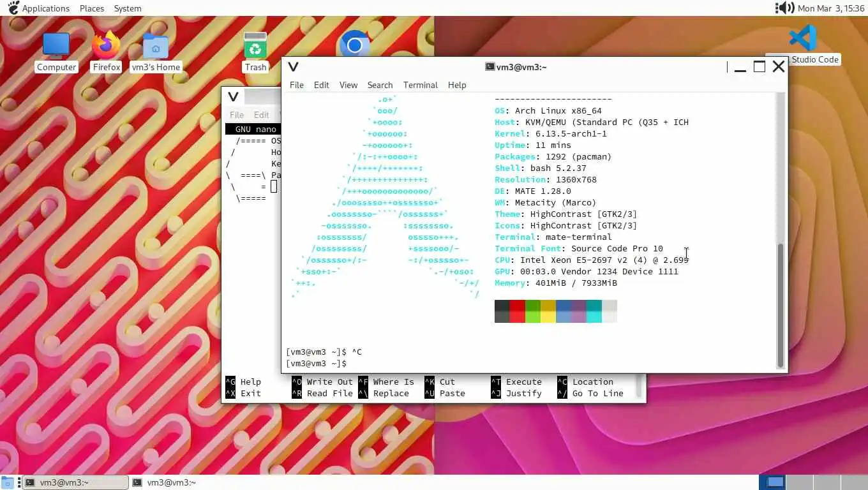
Task: Open the Applications menu
Action: pos(46,8)
